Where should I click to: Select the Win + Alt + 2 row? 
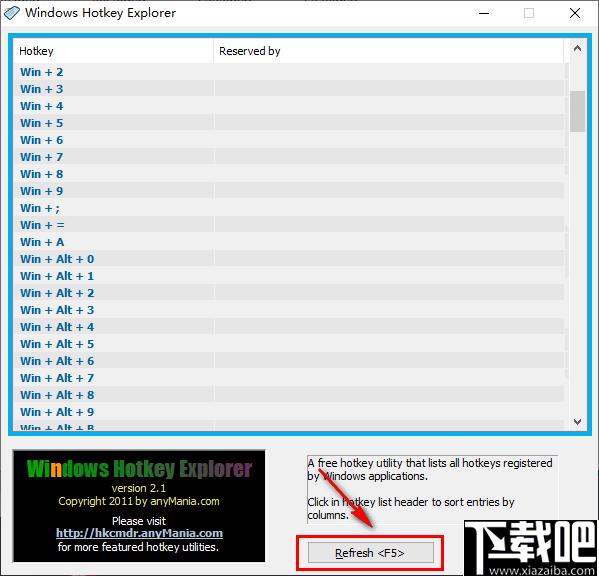click(288, 293)
